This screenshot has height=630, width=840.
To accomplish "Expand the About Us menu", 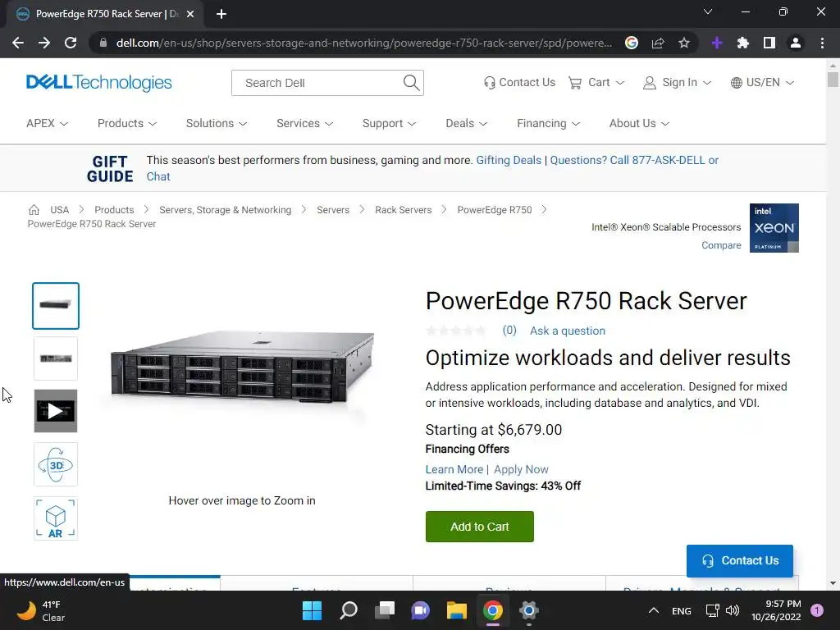I will pyautogui.click(x=639, y=123).
